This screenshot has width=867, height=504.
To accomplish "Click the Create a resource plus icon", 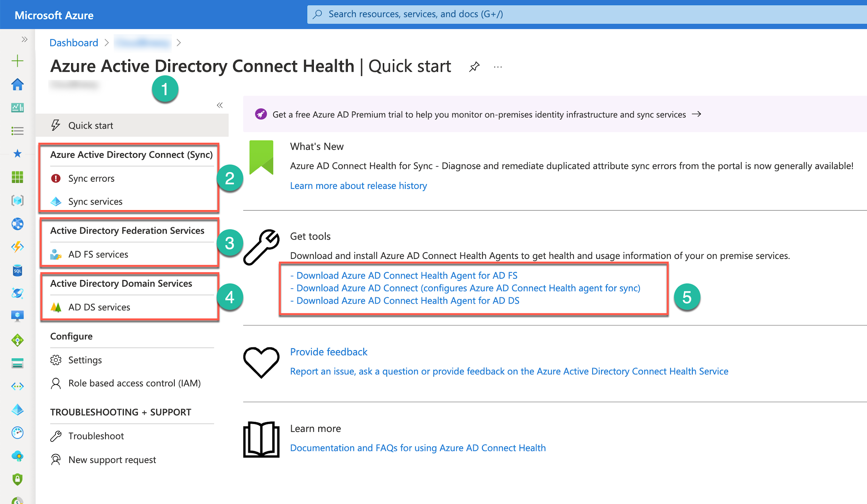I will coord(17,61).
